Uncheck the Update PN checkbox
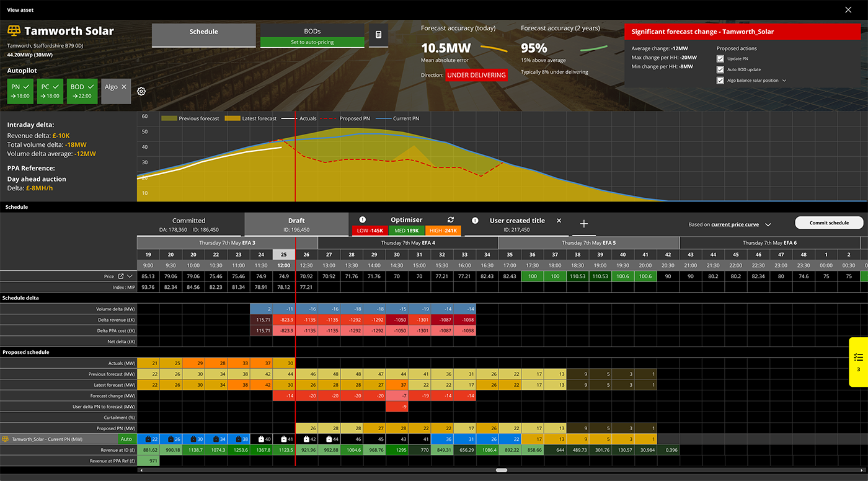868x481 pixels. pyautogui.click(x=720, y=59)
